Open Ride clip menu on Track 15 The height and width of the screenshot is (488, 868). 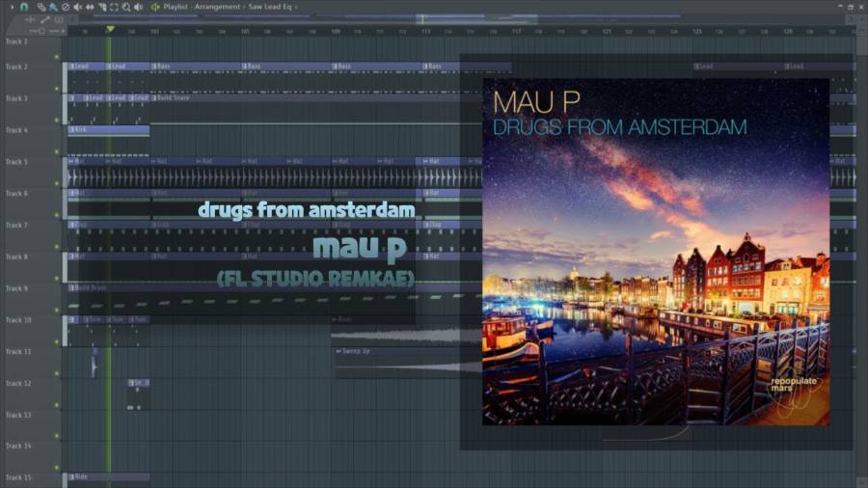[71, 477]
